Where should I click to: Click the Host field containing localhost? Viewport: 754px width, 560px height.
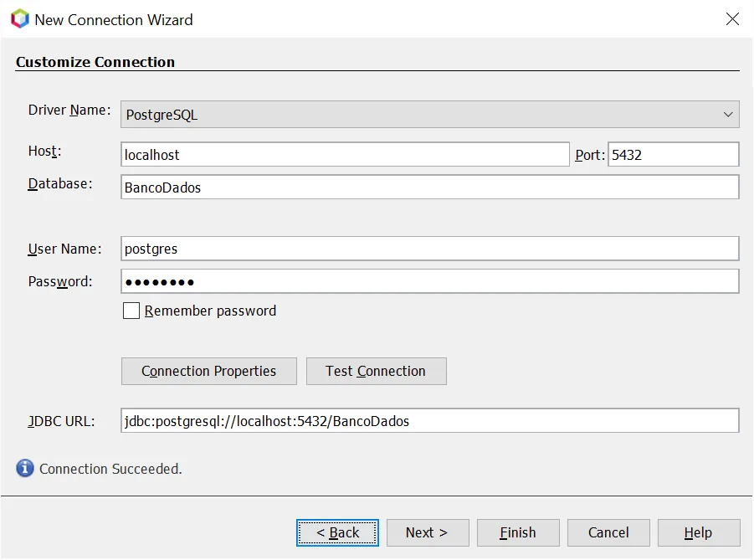pos(345,155)
